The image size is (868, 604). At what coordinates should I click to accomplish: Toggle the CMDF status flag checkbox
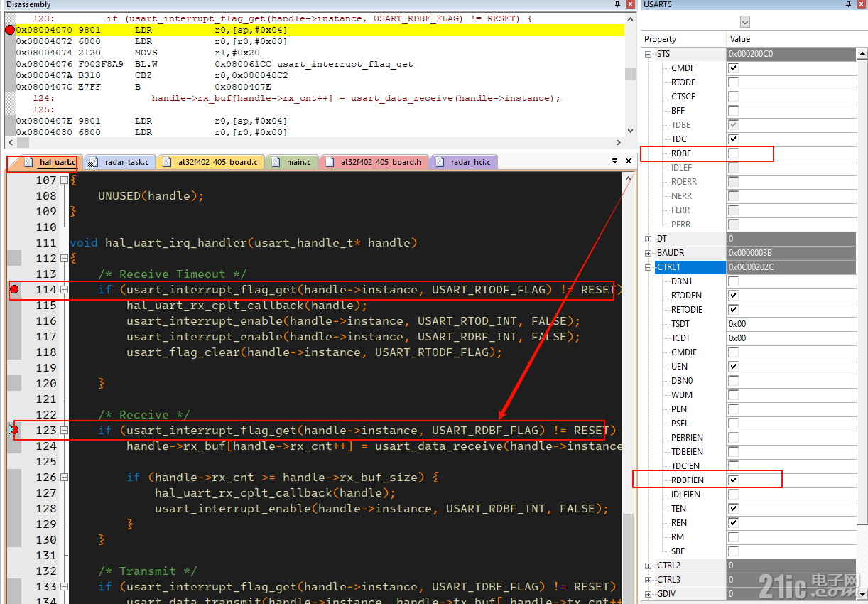point(734,68)
